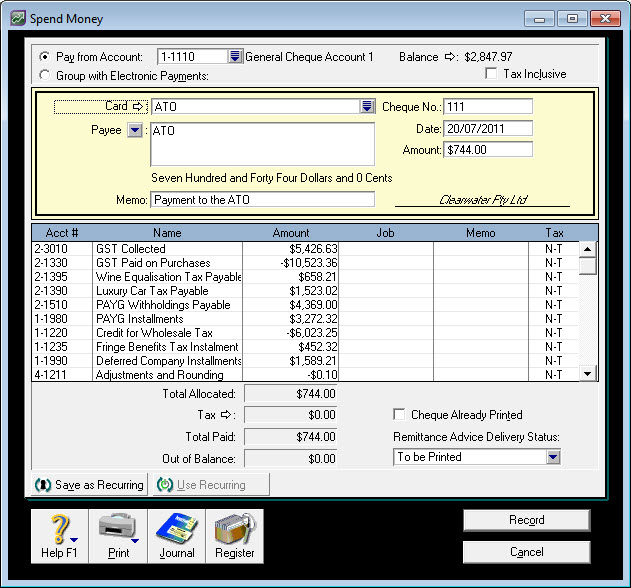Click the Record button
This screenshot has height=588, width=631.
pos(526,520)
